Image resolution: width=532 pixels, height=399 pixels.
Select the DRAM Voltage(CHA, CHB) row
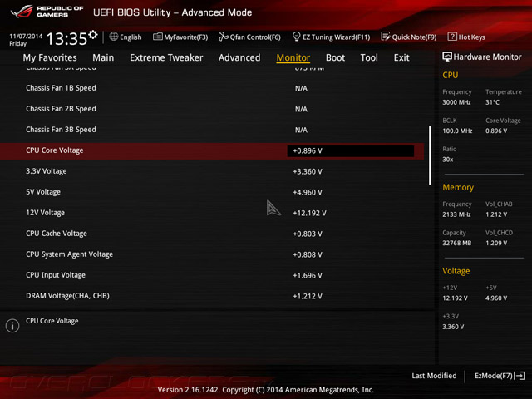click(x=212, y=296)
